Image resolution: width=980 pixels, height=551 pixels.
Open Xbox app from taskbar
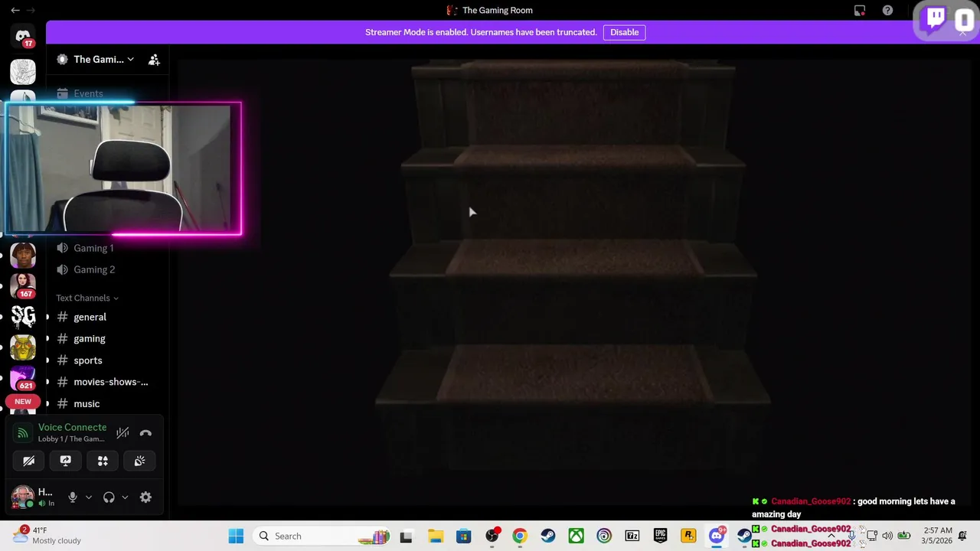point(576,536)
